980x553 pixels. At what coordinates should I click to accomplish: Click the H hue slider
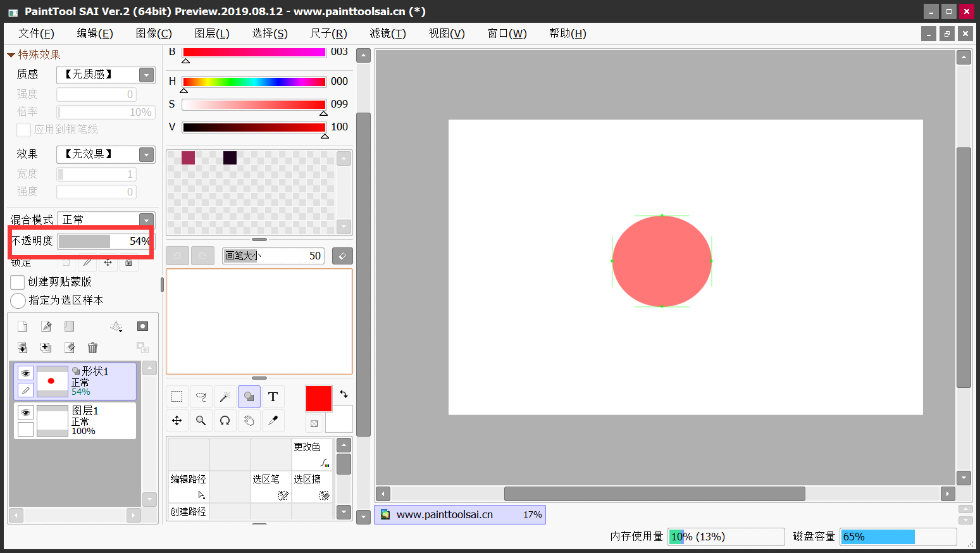click(254, 82)
